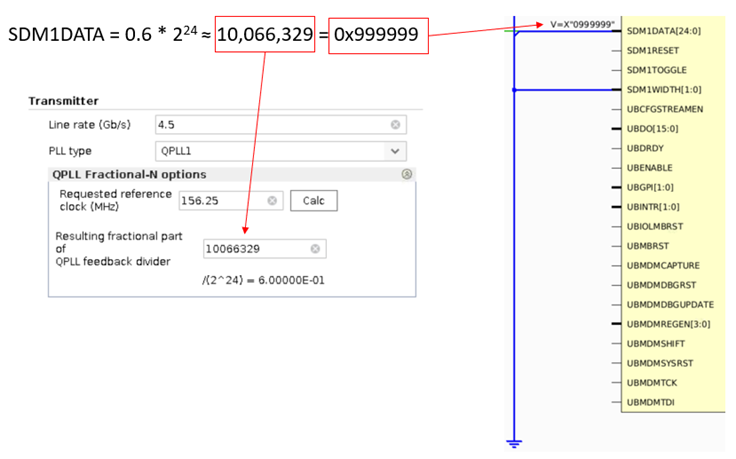Click the SDM1TOGGLE pin
The height and width of the screenshot is (459, 736).
pyautogui.click(x=656, y=70)
